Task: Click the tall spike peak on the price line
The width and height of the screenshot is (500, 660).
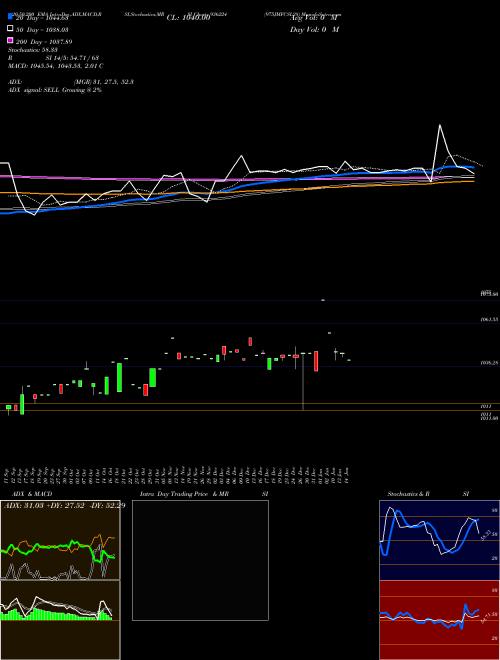Action: tap(440, 125)
